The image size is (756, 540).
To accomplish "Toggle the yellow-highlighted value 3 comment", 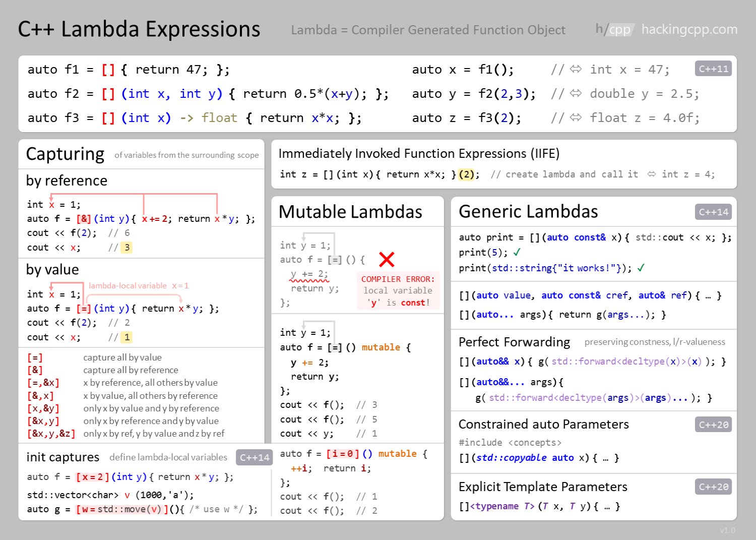I will (126, 248).
